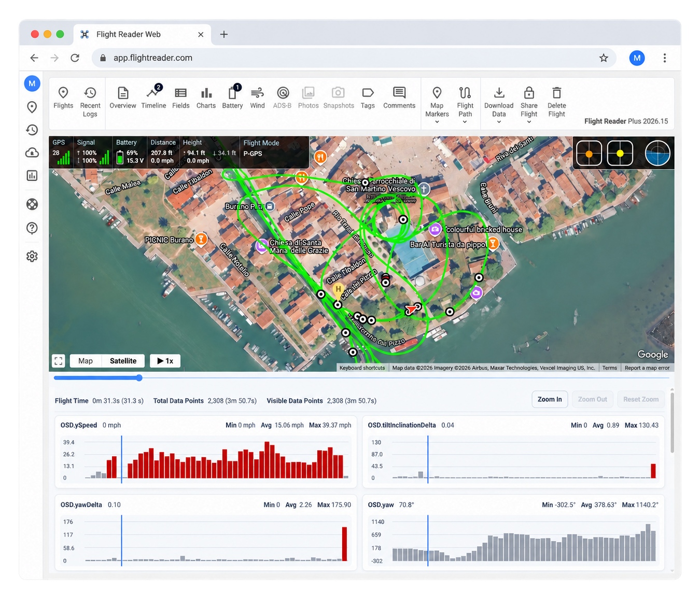Click the Zoom In chart button
Screen dimensions: 700x604
coord(550,399)
